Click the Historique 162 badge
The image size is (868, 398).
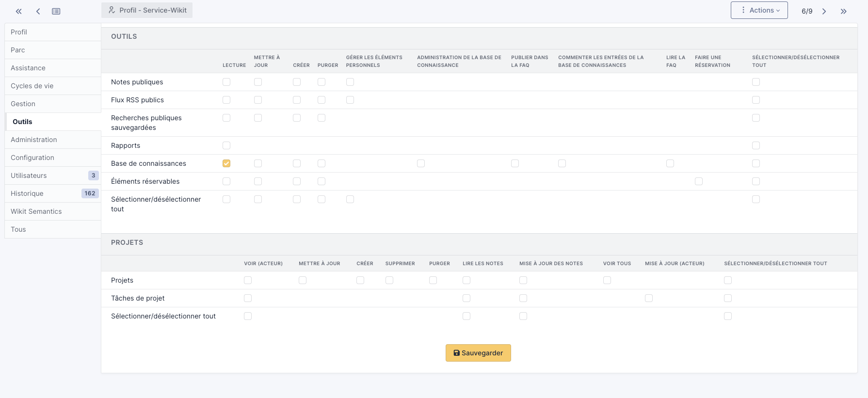(x=90, y=193)
